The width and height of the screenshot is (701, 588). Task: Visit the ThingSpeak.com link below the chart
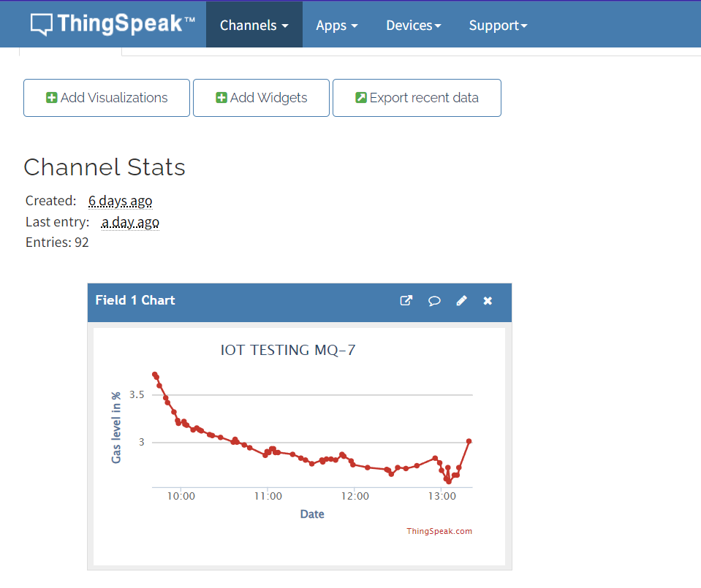click(x=439, y=532)
